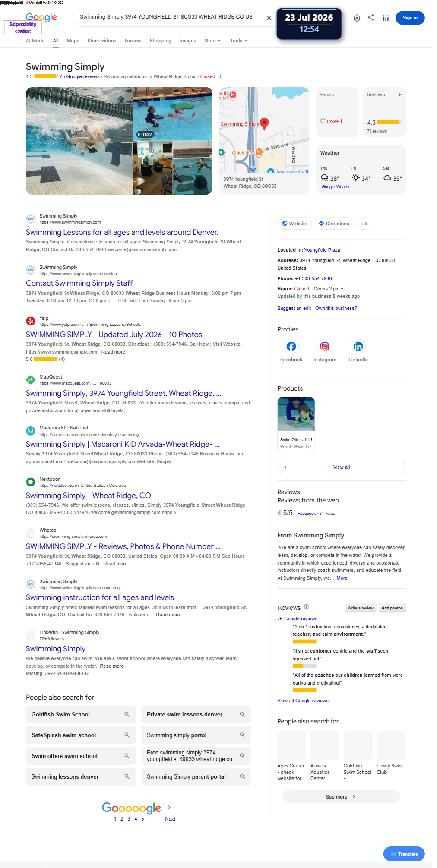Viewport: 437px width, 868px height.
Task: Search icon beside Swimming simply portal
Action: (x=242, y=735)
